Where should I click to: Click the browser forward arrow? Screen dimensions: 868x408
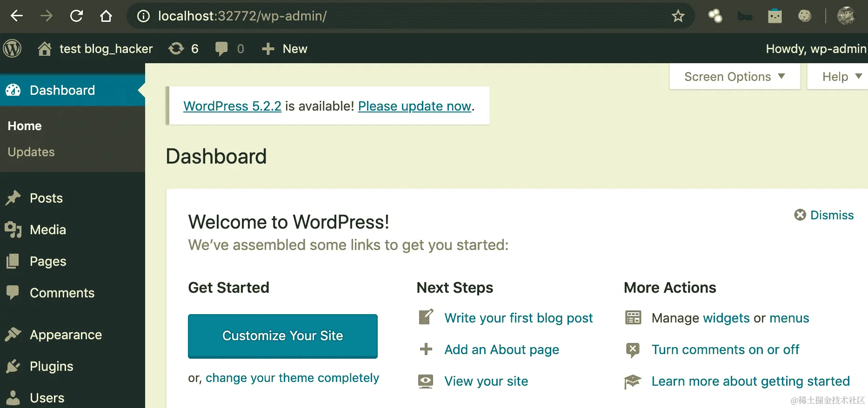(x=47, y=16)
